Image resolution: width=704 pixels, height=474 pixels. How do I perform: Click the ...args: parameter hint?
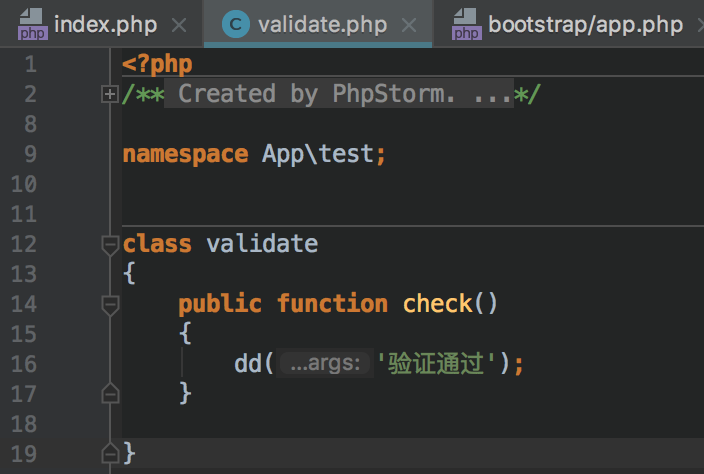click(x=324, y=364)
